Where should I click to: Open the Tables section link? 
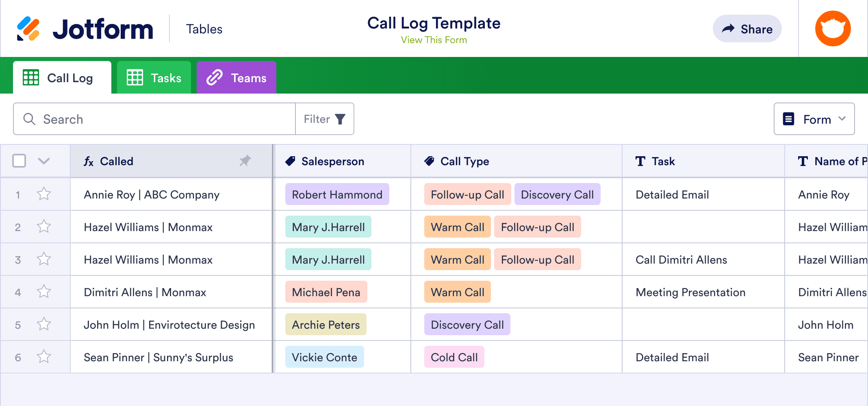point(204,29)
